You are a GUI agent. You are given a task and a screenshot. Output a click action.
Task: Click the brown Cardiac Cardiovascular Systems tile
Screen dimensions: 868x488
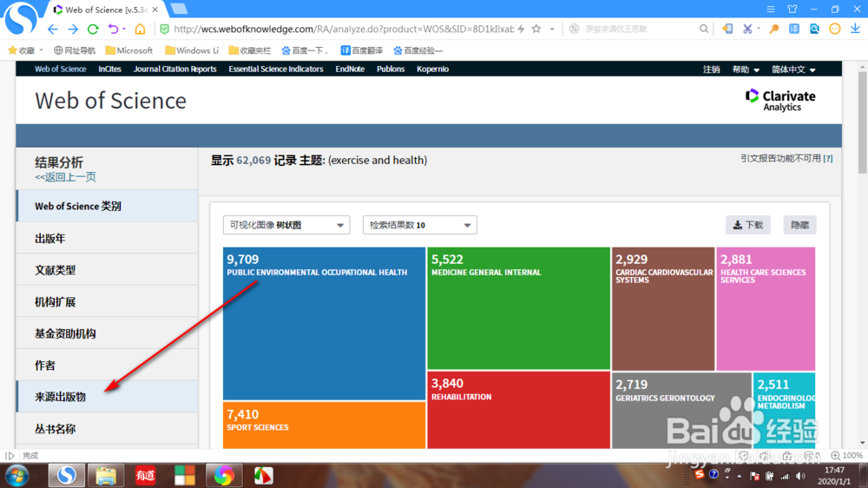(x=663, y=309)
